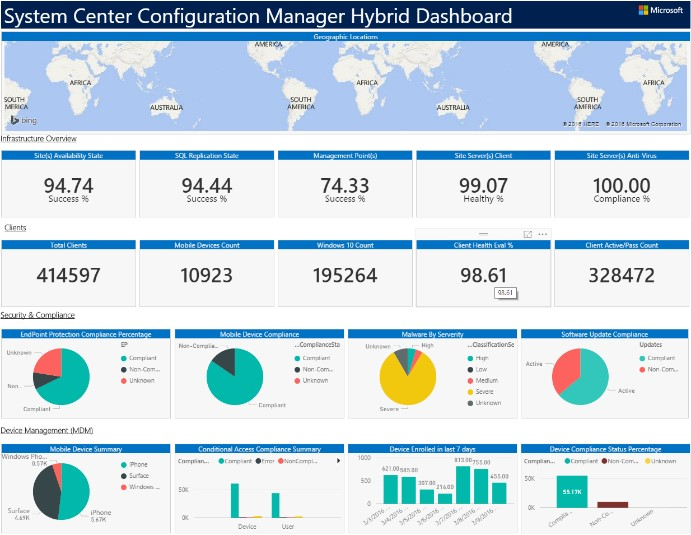Select EndPoint Protection Compliance Percentage title

(x=86, y=334)
